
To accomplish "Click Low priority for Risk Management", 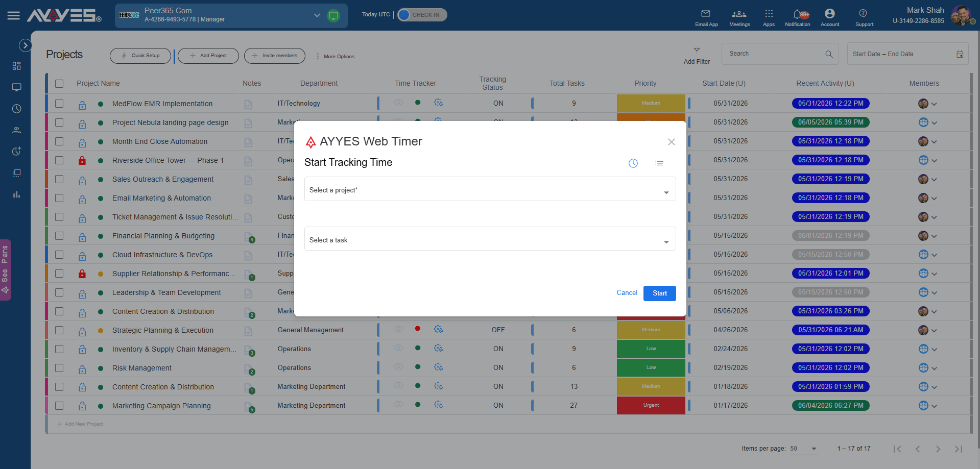I will (651, 367).
